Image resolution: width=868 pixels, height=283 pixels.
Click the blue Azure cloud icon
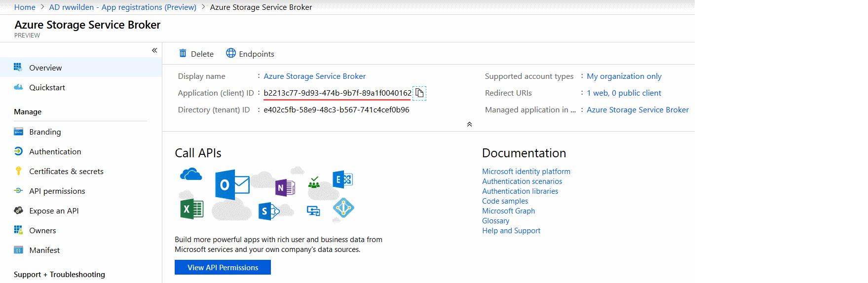[191, 174]
